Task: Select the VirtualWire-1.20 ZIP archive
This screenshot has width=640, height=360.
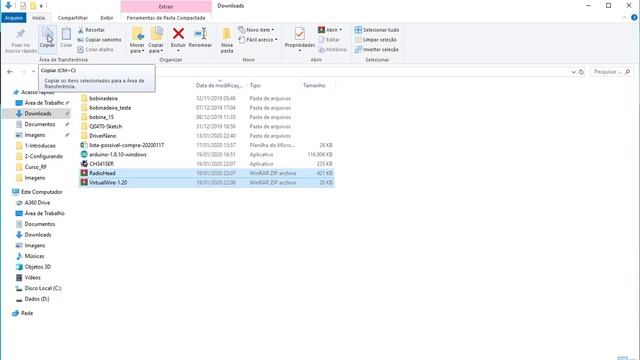Action: [207, 182]
